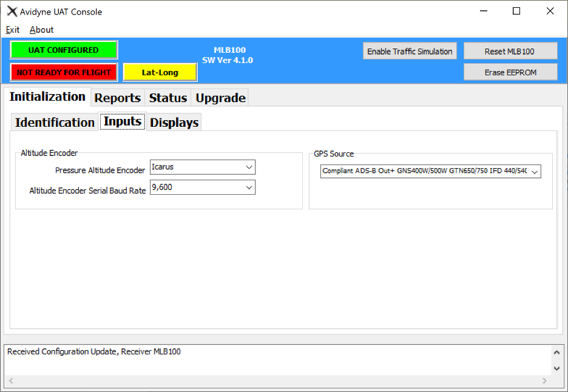The image size is (568, 392).
Task: Switch to the Reports tab
Action: click(x=117, y=98)
